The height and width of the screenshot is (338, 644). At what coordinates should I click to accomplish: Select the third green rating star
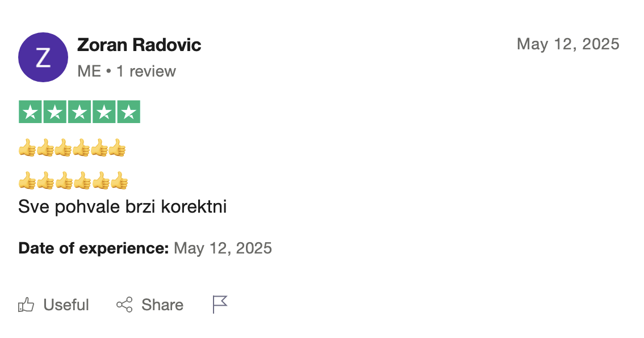pos(80,112)
